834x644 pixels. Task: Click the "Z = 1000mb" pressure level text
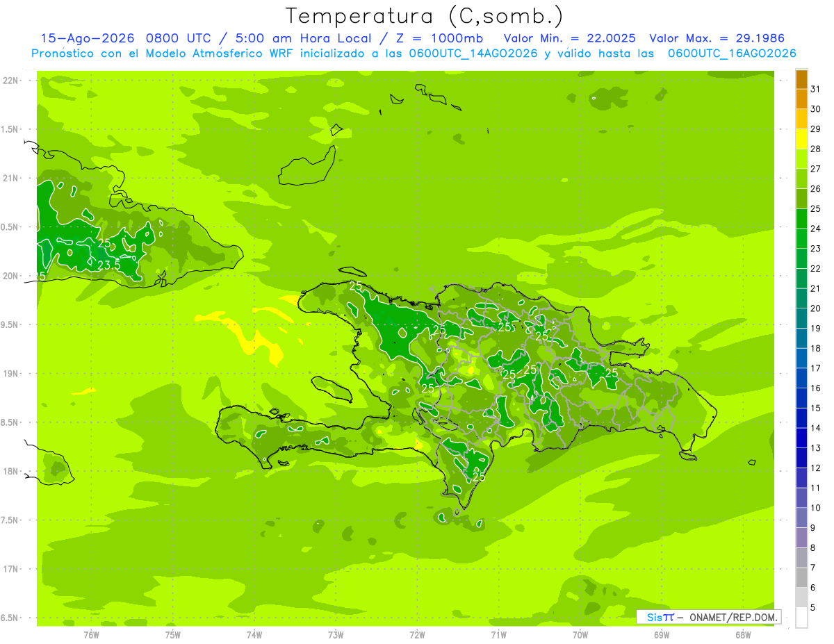click(441, 38)
